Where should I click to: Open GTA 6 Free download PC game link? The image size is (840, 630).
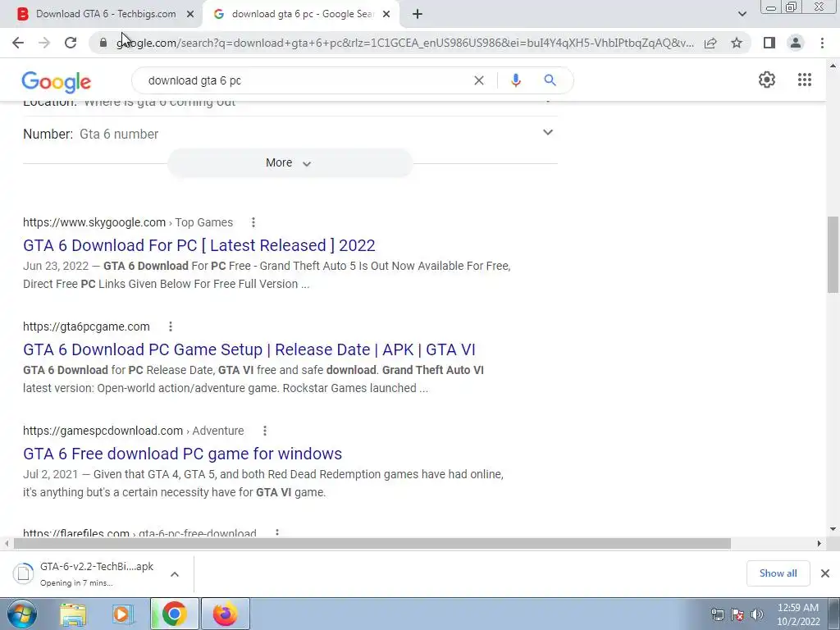click(182, 454)
